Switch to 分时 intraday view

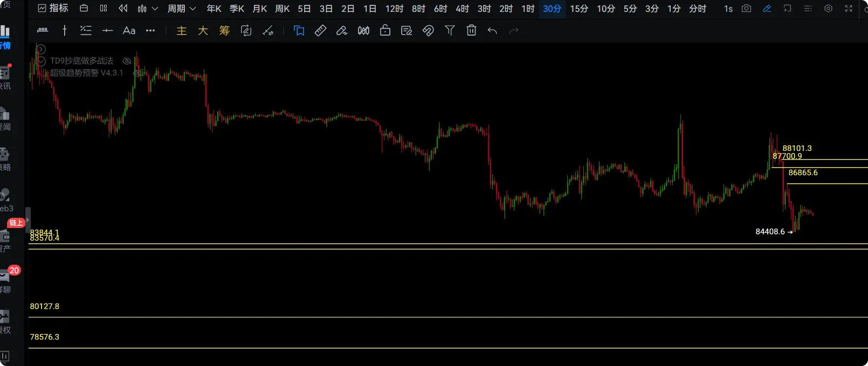[x=698, y=9]
